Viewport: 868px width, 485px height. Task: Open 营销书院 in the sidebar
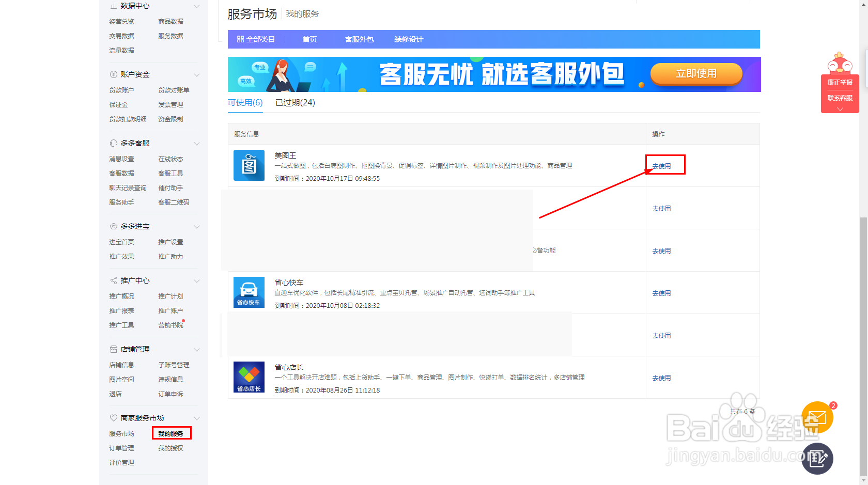[x=171, y=325]
